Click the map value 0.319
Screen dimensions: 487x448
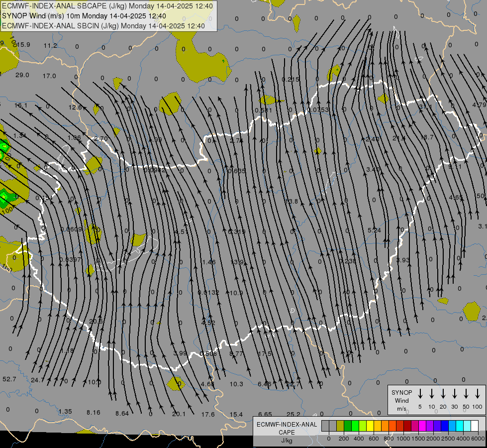click(237, 231)
